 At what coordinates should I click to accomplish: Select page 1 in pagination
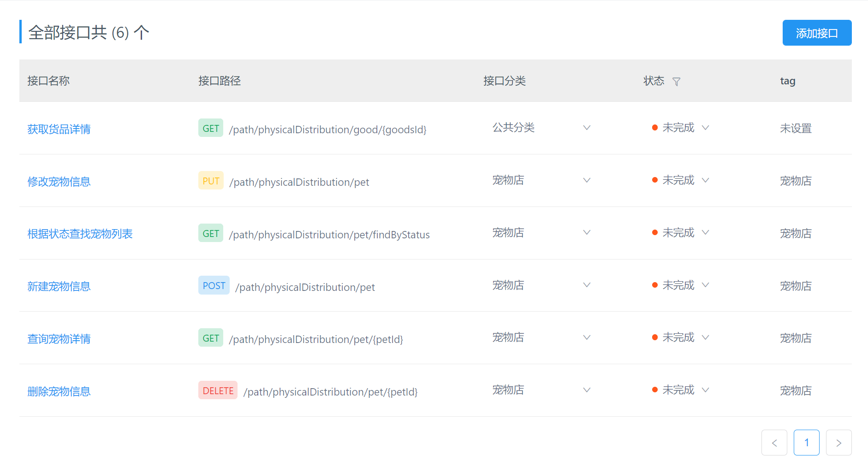(806, 443)
